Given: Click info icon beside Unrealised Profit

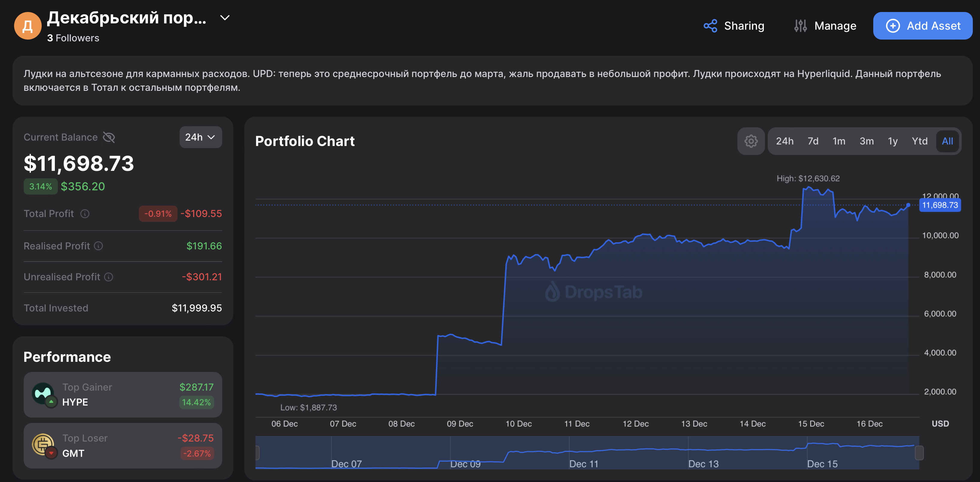Looking at the screenshot, I should click(x=109, y=277).
